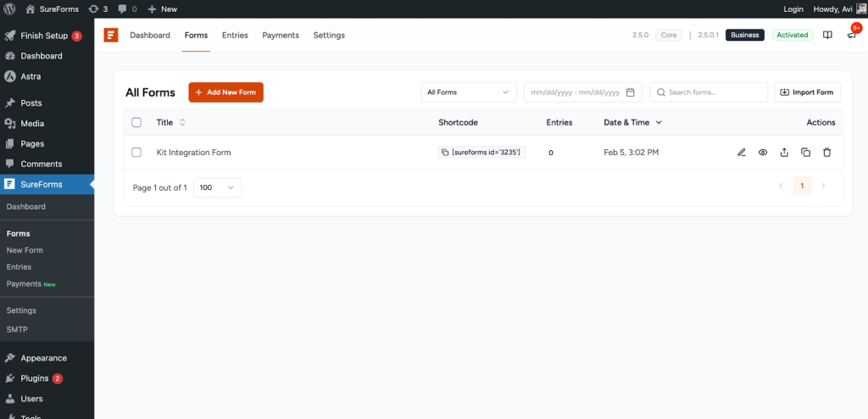Image resolution: width=868 pixels, height=419 pixels.
Task: Switch to the Entries tab
Action: coord(235,36)
